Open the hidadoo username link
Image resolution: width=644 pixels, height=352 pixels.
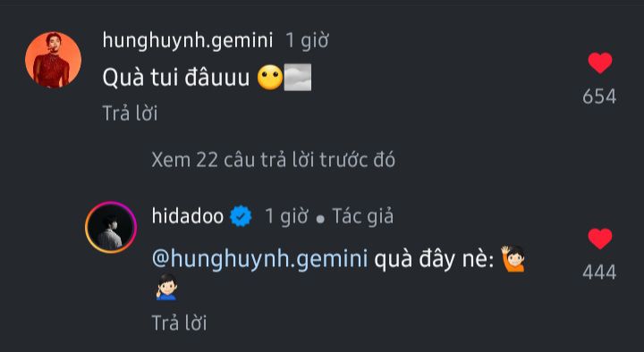[188, 216]
